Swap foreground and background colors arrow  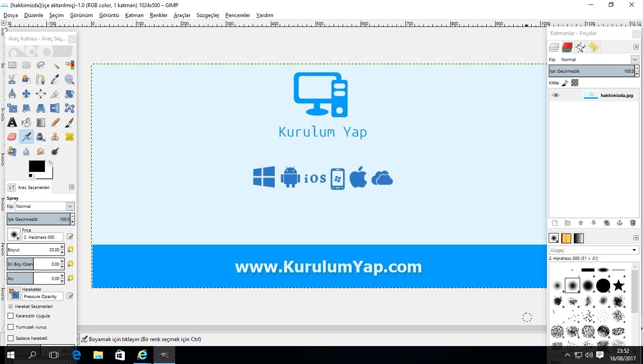(x=50, y=163)
